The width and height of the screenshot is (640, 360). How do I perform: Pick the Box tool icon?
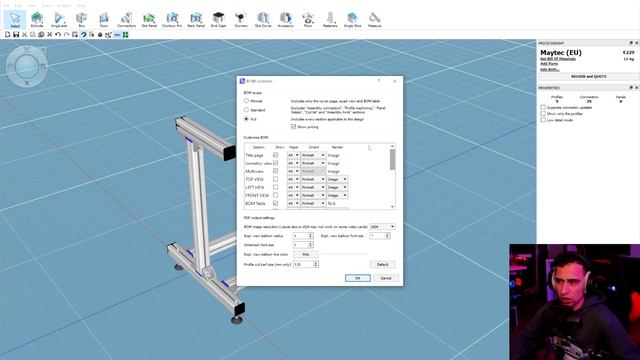coord(82,19)
